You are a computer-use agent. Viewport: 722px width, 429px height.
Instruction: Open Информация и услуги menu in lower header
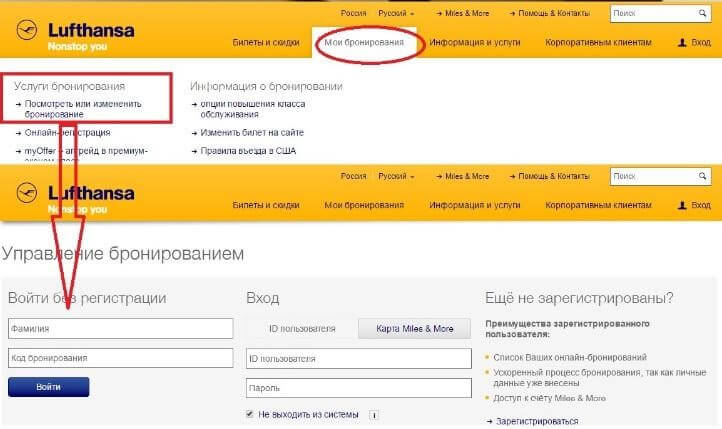click(x=474, y=205)
